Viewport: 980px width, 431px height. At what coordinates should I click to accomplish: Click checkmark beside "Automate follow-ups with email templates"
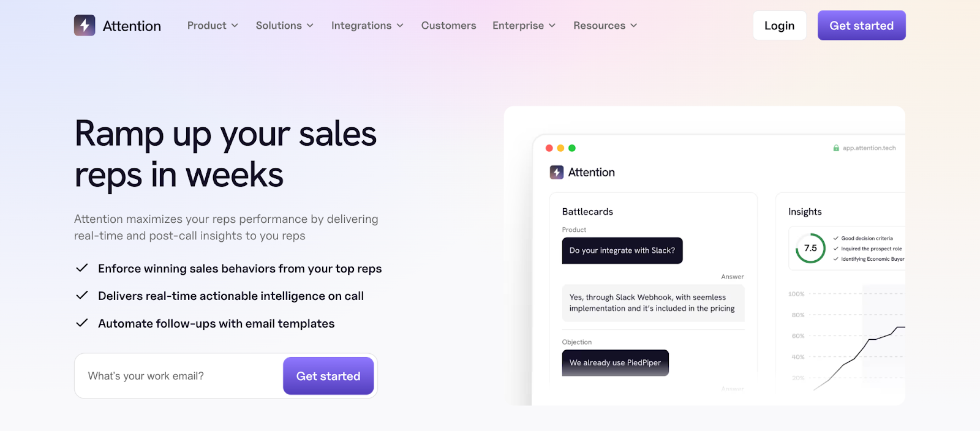81,323
